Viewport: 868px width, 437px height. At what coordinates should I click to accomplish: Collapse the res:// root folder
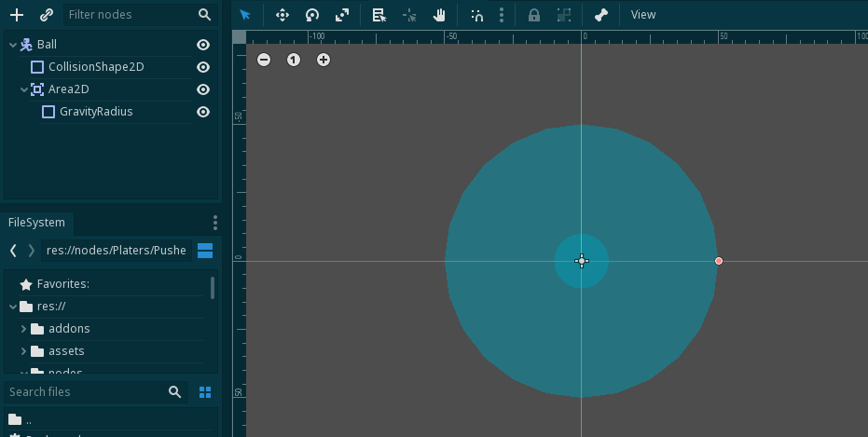13,307
